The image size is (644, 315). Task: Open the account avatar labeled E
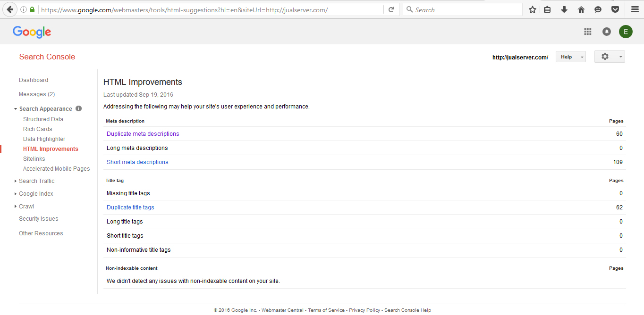click(x=626, y=32)
